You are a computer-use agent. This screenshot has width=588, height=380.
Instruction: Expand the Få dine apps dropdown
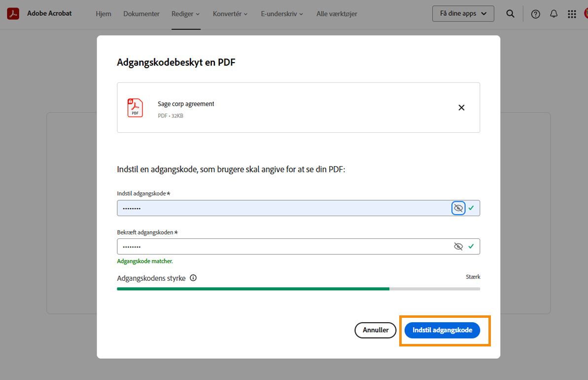click(462, 13)
